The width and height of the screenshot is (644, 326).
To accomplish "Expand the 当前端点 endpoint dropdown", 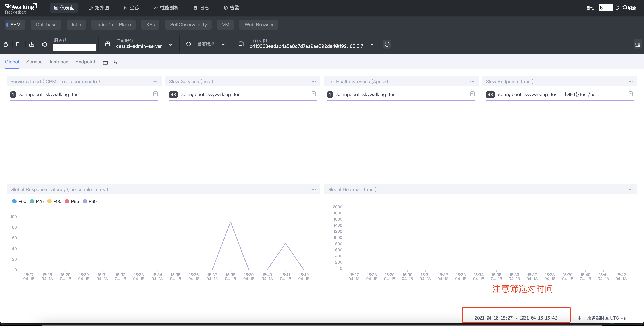I will (x=223, y=44).
